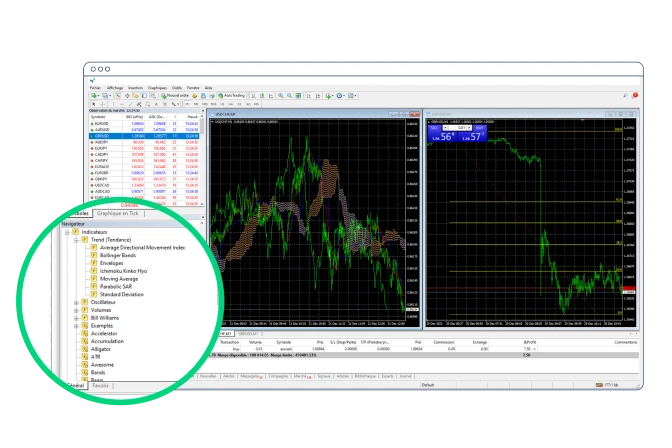
Task: Click the red notification icon at top right
Action: click(x=635, y=95)
